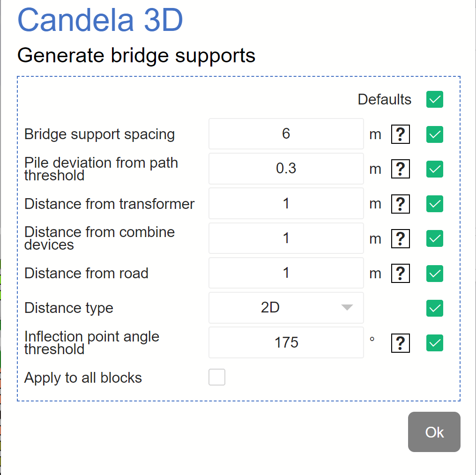Open the Distance type dropdown
Viewport: 476px width, 475px height.
(x=286, y=308)
